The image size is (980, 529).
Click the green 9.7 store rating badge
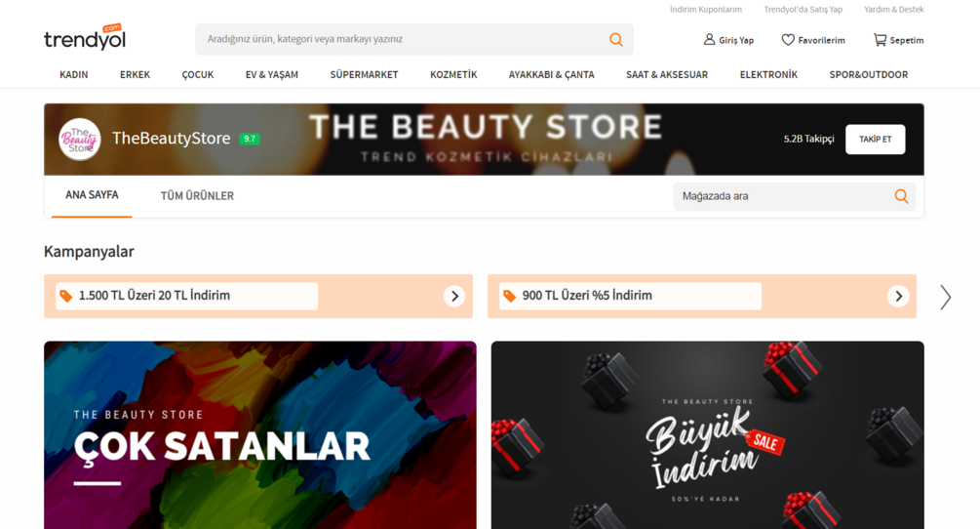pos(250,139)
